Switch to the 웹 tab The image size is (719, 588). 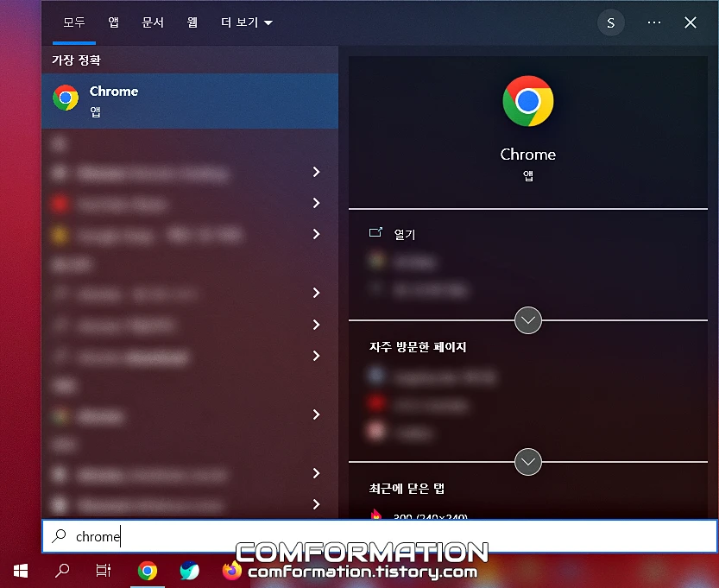192,22
